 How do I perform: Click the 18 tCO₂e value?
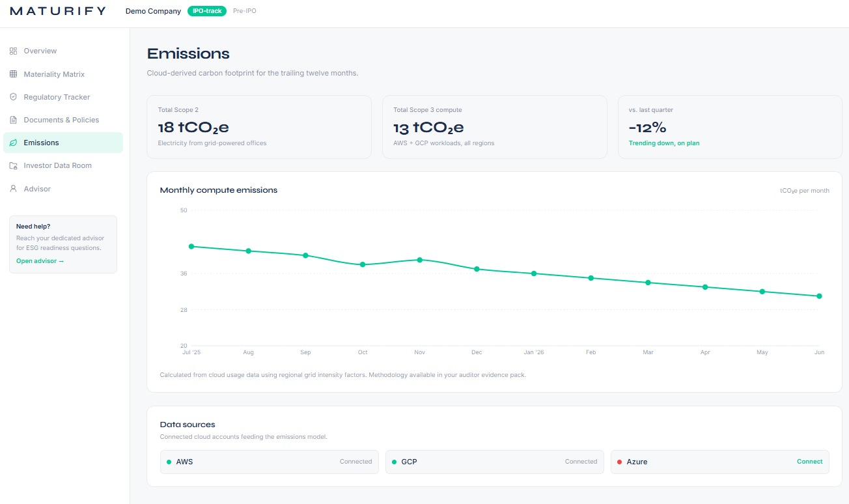click(x=193, y=128)
